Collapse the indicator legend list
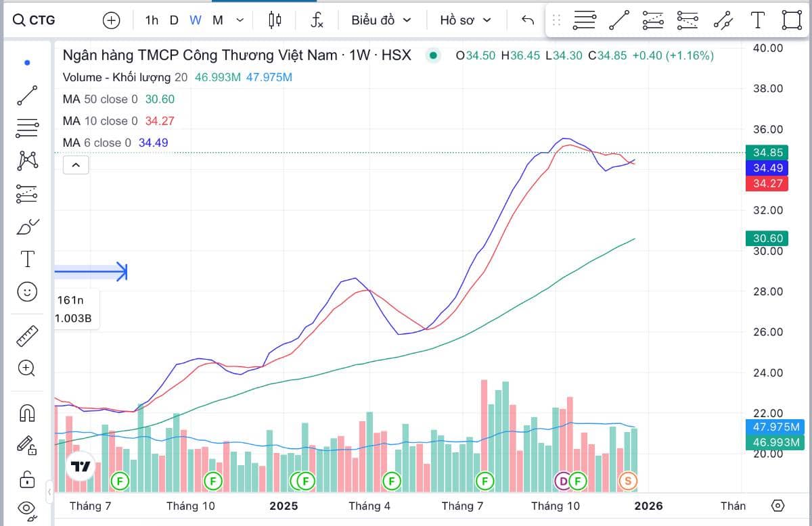The image size is (812, 526). click(x=76, y=164)
